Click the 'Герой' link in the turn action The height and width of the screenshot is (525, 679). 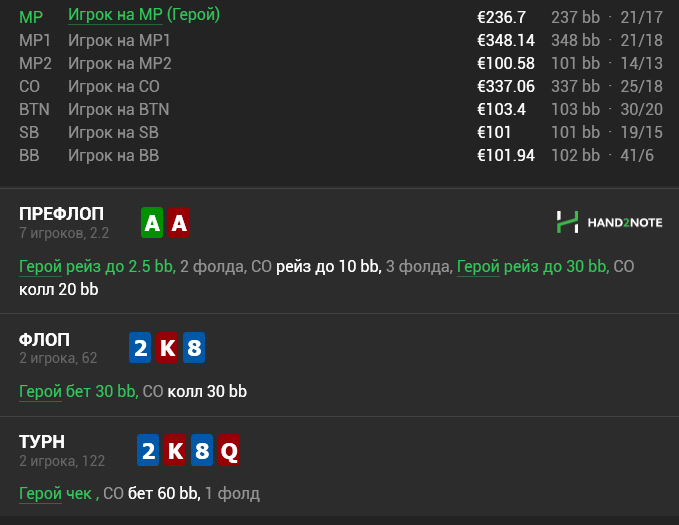[40, 493]
